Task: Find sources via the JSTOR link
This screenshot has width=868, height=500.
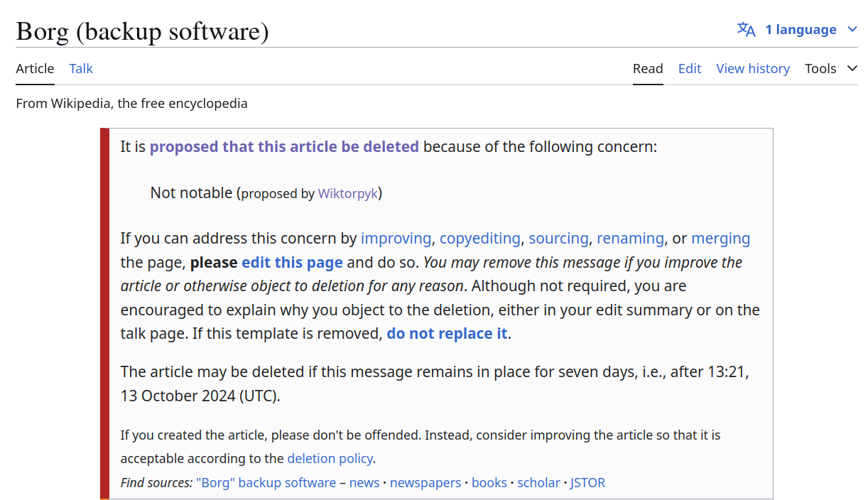Action: (587, 483)
